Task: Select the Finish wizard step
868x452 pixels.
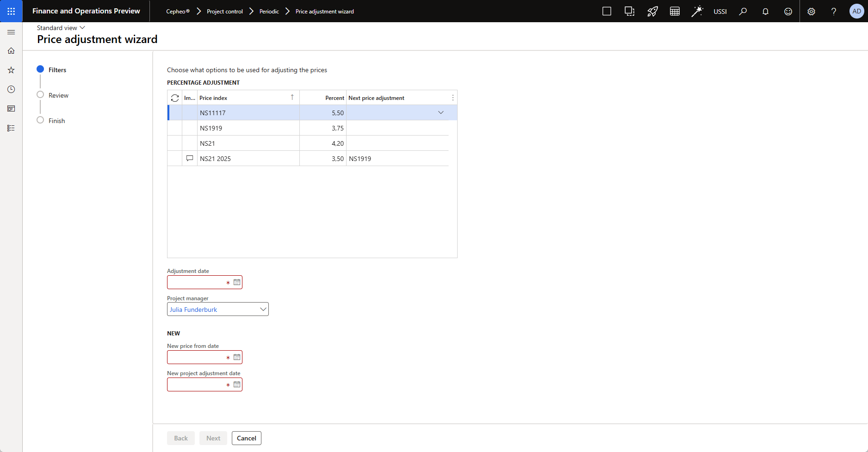Action: pyautogui.click(x=56, y=121)
